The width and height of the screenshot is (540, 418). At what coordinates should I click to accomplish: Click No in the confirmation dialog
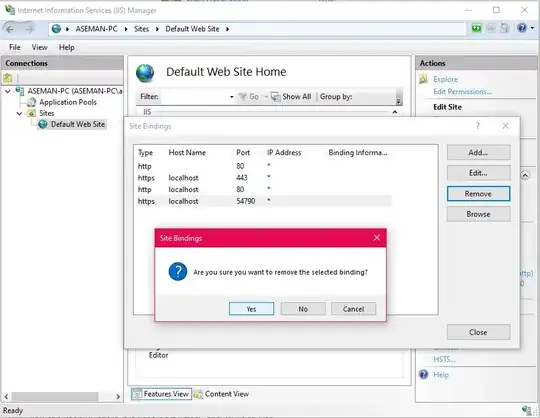(303, 309)
